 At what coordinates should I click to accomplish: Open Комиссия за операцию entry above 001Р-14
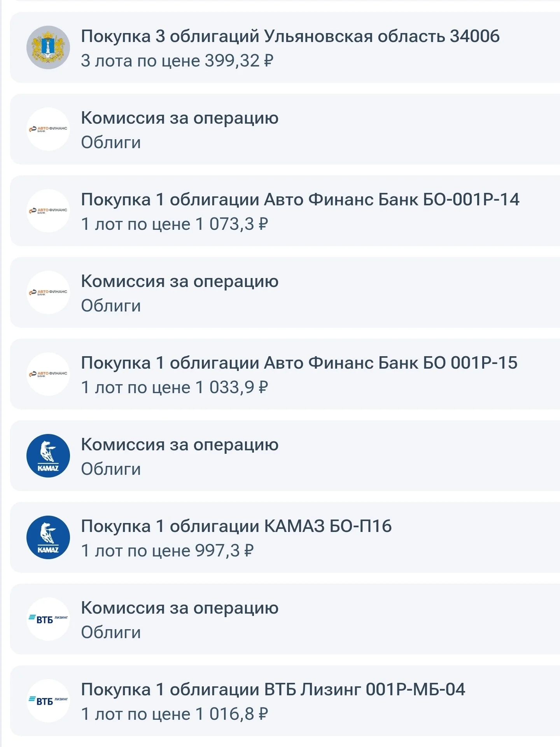point(285,129)
